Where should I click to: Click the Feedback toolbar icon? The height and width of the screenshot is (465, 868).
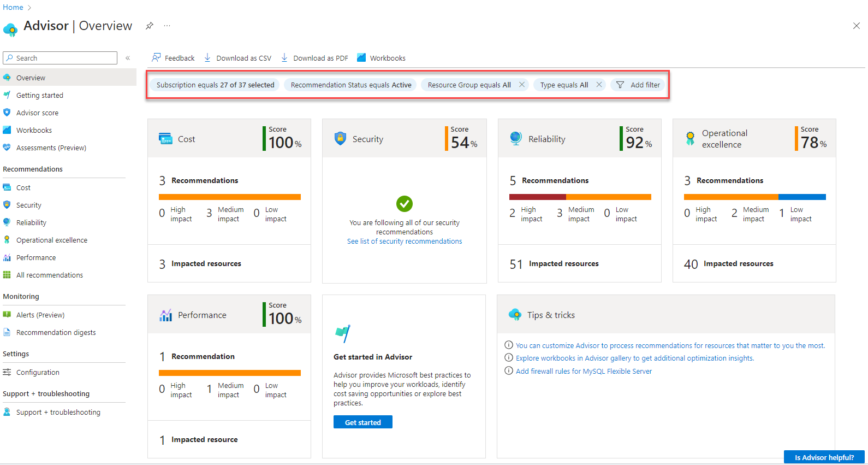[x=157, y=58]
